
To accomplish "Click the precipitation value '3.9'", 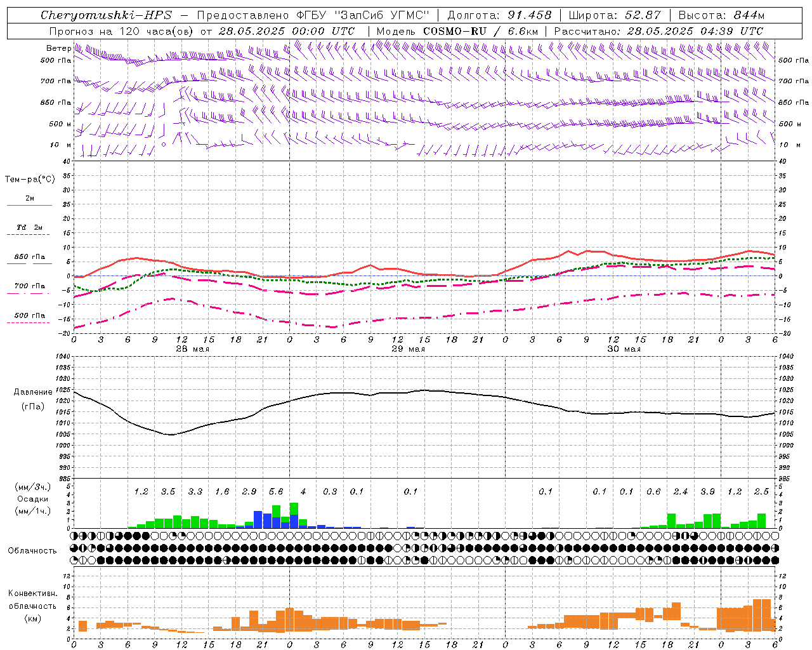I will [707, 492].
